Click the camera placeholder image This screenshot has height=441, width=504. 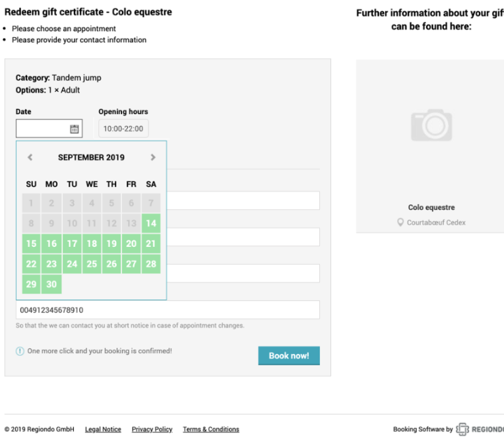click(x=431, y=125)
